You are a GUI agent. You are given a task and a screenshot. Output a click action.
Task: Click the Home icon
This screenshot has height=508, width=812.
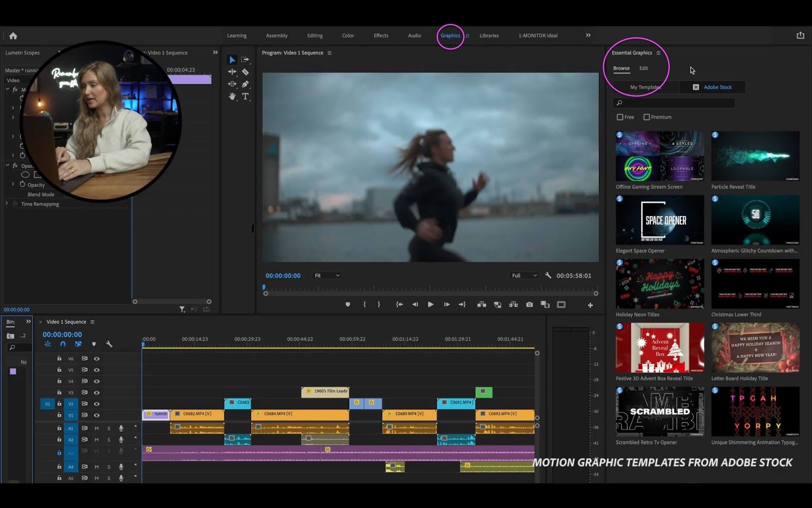click(x=13, y=36)
